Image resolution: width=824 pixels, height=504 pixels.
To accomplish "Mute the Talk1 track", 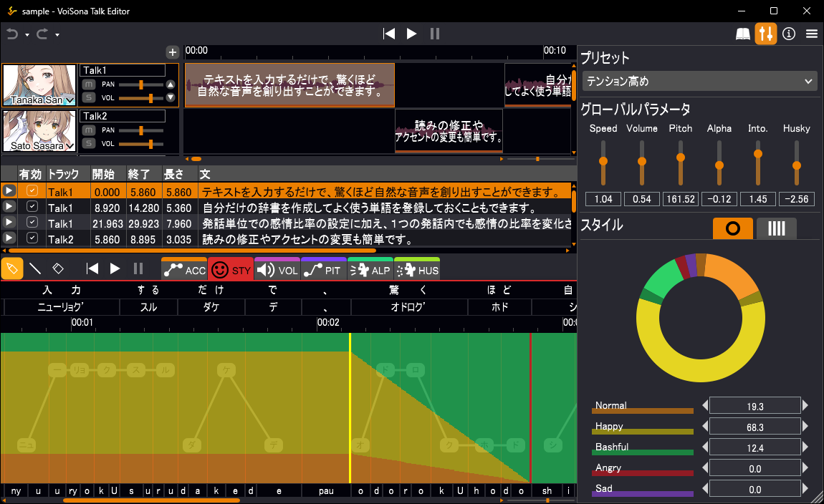I will click(89, 84).
